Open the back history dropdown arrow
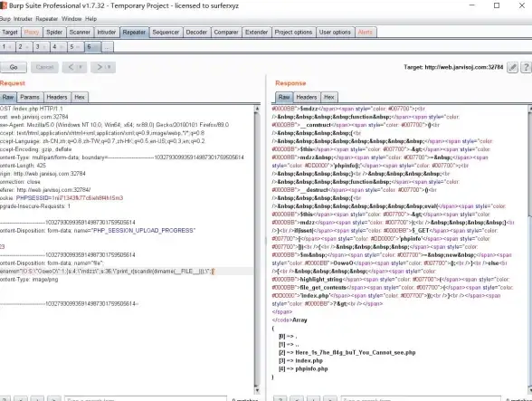 point(81,67)
